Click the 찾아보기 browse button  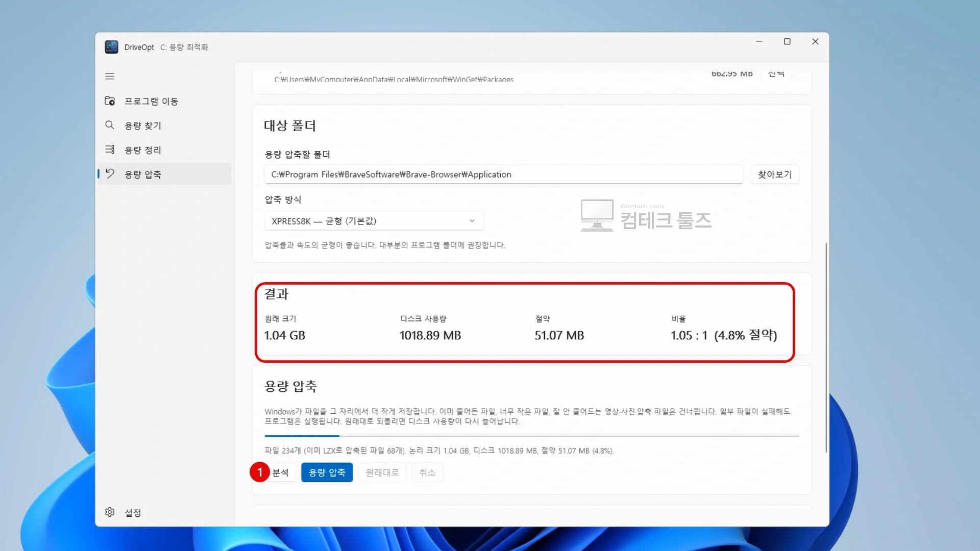point(774,174)
